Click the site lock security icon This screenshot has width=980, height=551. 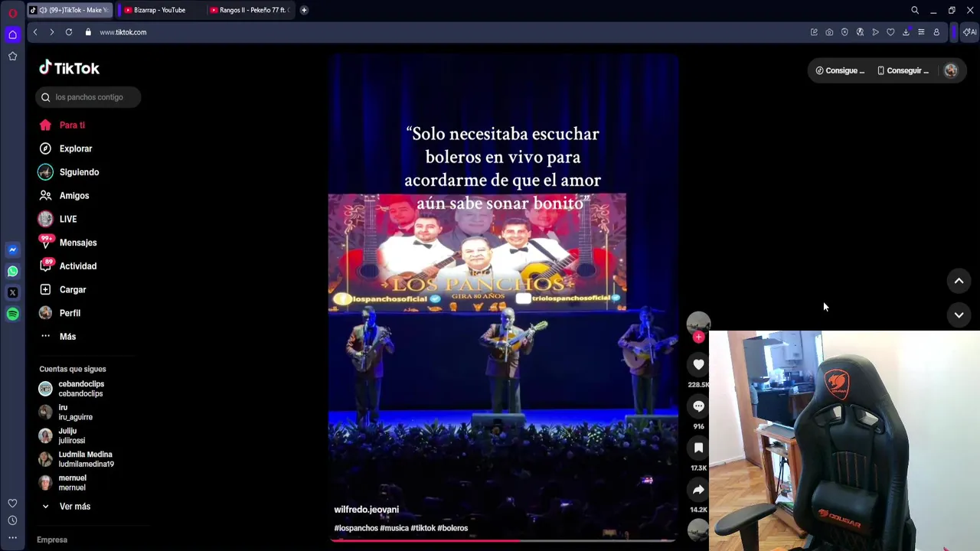(88, 32)
